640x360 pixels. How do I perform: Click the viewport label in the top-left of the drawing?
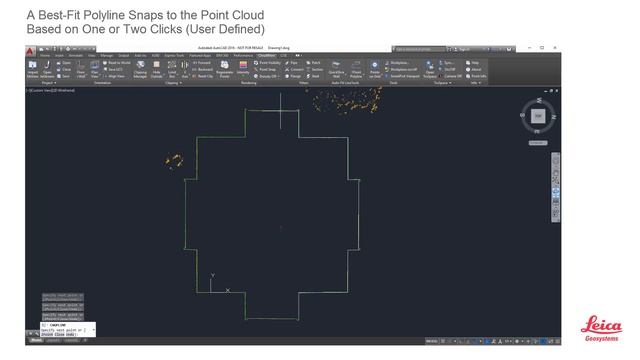pos(51,90)
